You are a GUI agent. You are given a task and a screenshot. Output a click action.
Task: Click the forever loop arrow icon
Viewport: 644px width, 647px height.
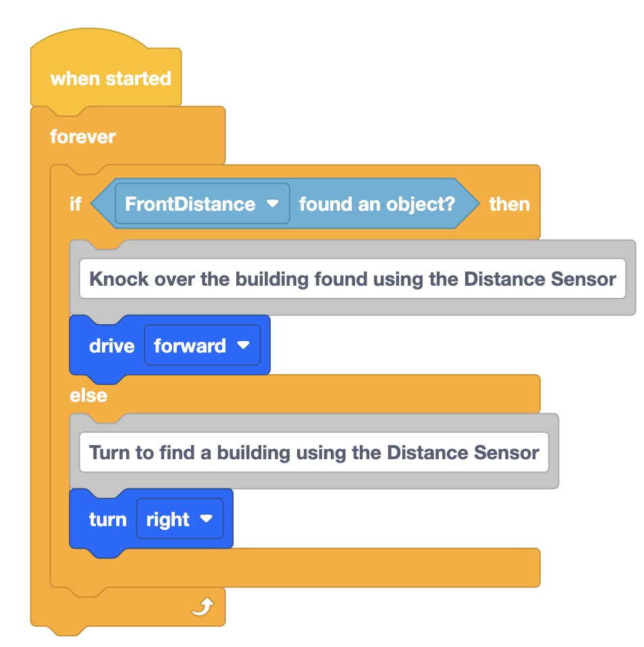(x=203, y=607)
